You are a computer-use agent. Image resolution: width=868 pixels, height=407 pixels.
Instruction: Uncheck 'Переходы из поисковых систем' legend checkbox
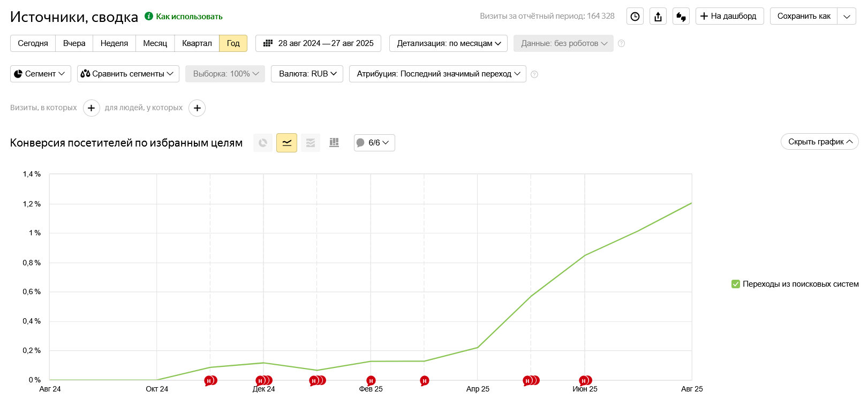[736, 284]
